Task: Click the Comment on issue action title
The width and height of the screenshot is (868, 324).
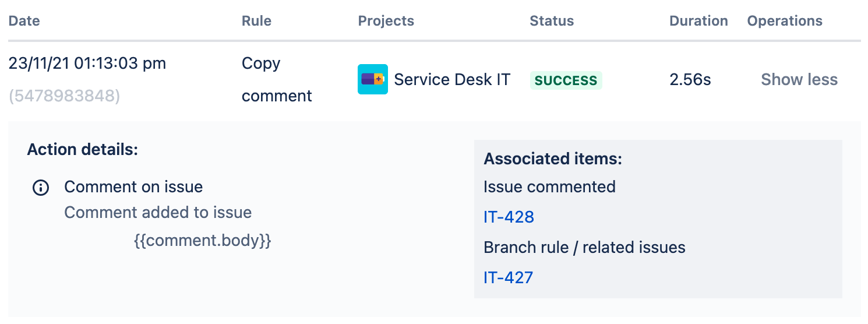Action: coord(133,187)
